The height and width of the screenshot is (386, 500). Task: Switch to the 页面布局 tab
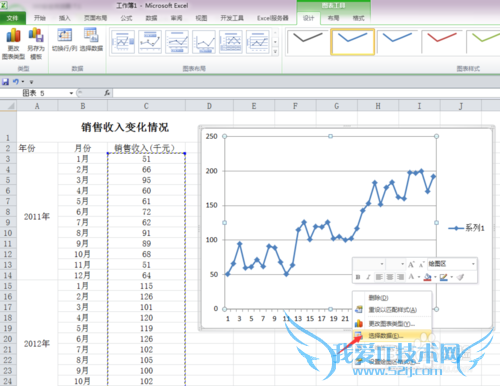point(95,18)
